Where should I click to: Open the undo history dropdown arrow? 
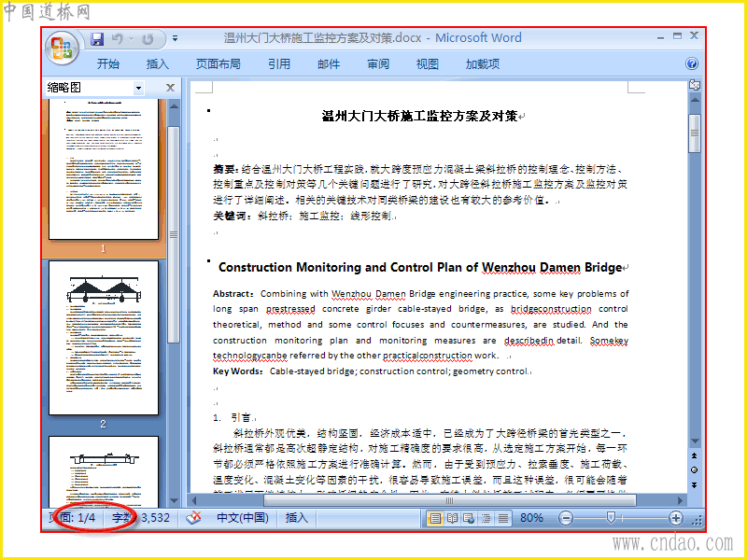point(131,39)
